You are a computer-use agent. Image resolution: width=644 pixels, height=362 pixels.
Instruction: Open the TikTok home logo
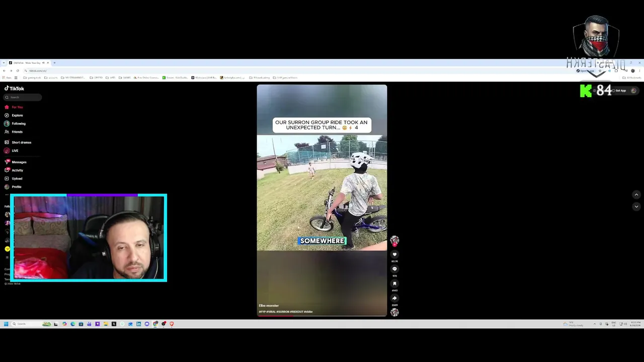(14, 88)
